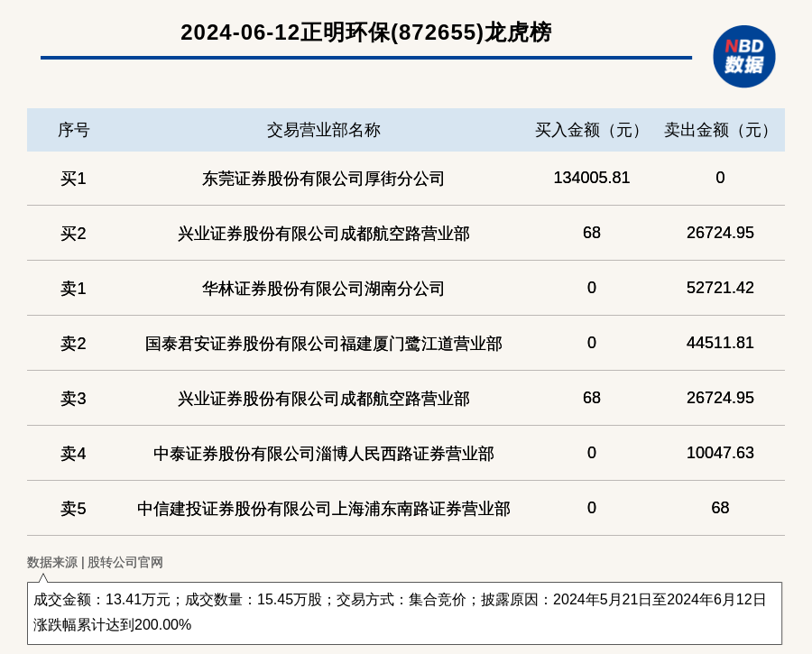Viewport: 812px width, 654px height.
Task: Click the 买1 sell amount 0
Action: [x=720, y=178]
